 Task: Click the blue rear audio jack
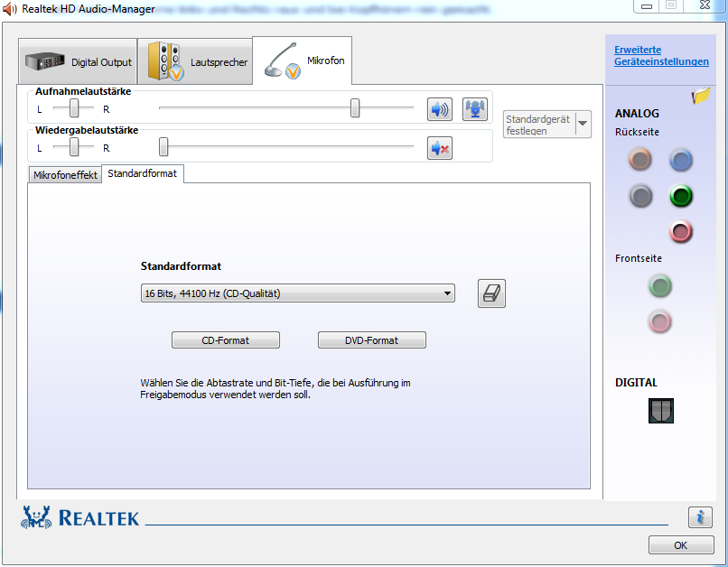point(681,161)
